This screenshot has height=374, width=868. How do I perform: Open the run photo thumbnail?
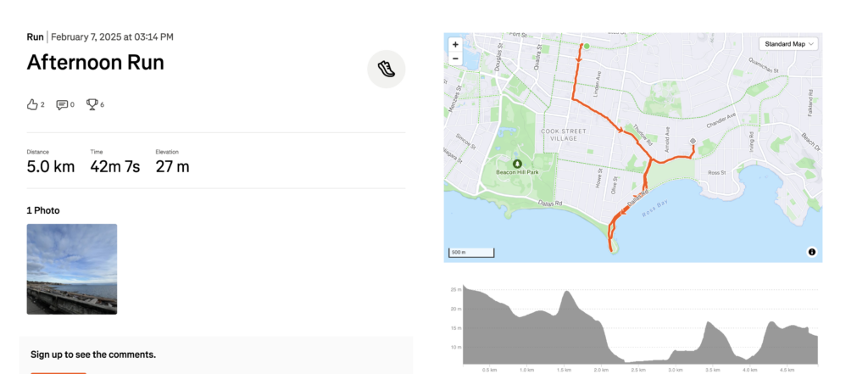72,269
